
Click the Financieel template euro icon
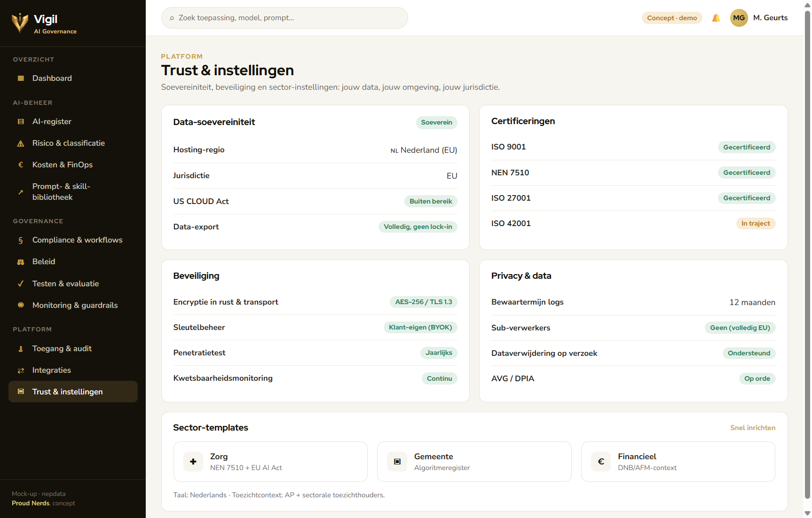point(601,462)
